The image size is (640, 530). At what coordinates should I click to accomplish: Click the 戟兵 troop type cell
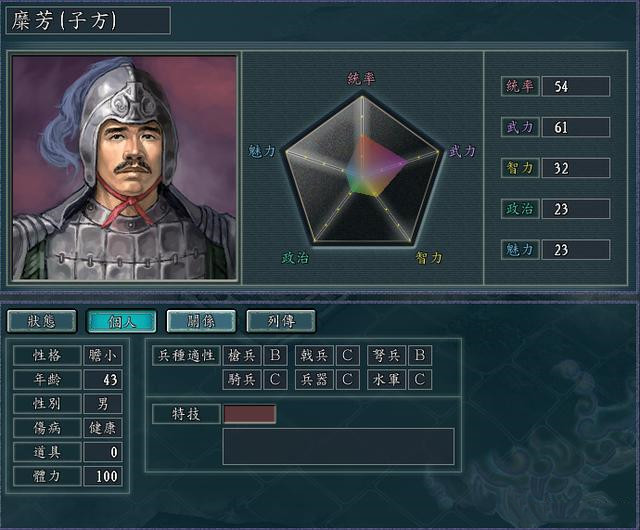314,355
